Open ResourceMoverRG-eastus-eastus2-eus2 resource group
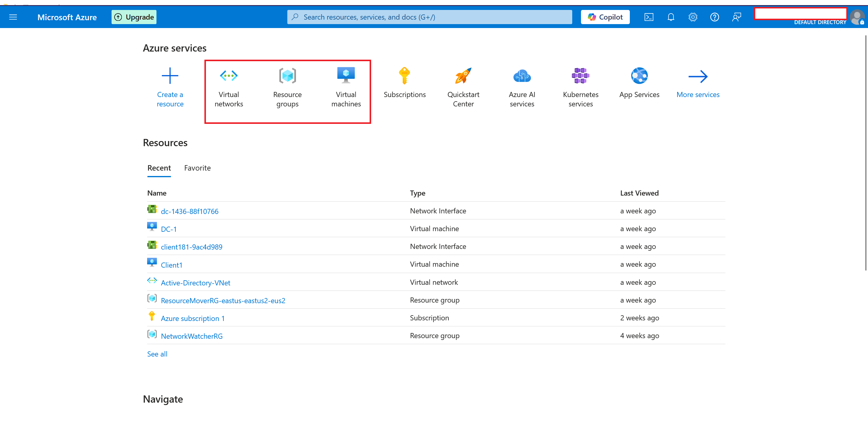This screenshot has height=421, width=868. click(223, 301)
